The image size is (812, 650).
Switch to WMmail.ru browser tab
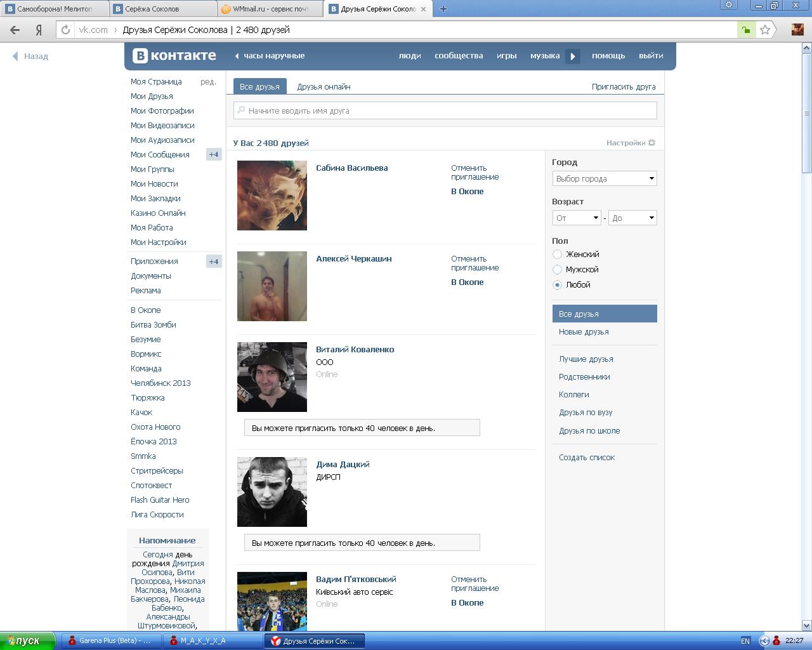point(270,9)
